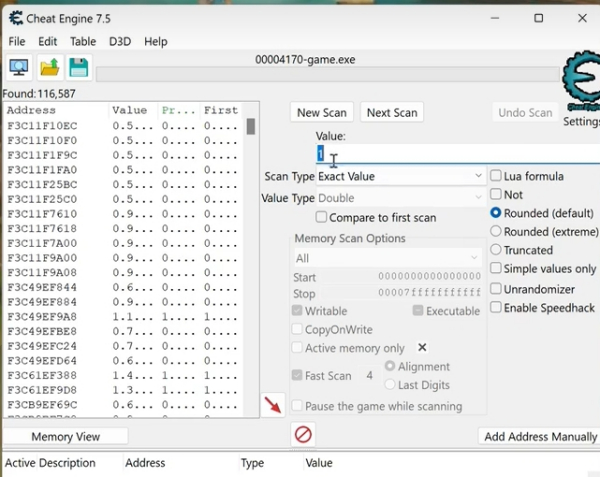Select the Last Digits radio button

click(390, 384)
